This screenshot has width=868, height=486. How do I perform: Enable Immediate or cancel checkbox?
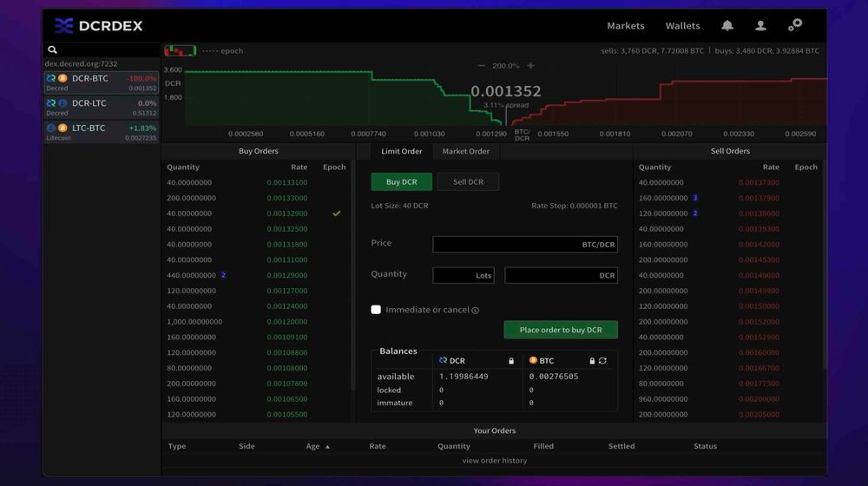point(376,310)
